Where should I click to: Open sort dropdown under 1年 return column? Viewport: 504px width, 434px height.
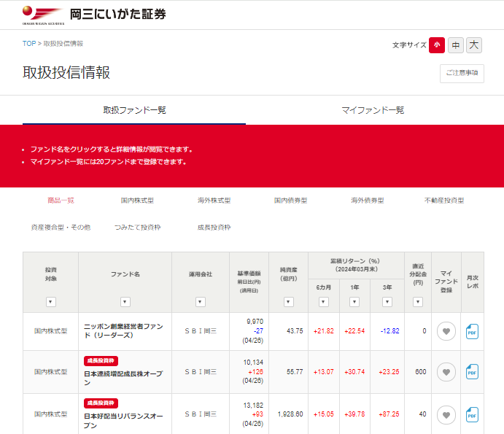354,302
